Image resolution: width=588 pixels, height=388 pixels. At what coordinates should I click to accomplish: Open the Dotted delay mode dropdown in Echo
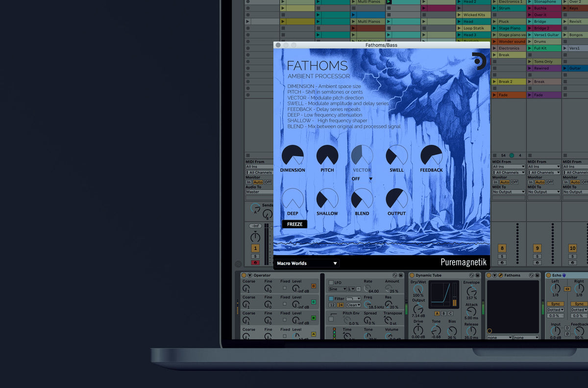point(556,310)
